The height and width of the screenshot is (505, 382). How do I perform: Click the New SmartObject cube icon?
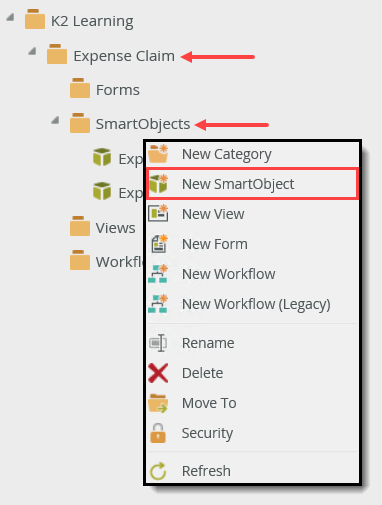coord(158,184)
